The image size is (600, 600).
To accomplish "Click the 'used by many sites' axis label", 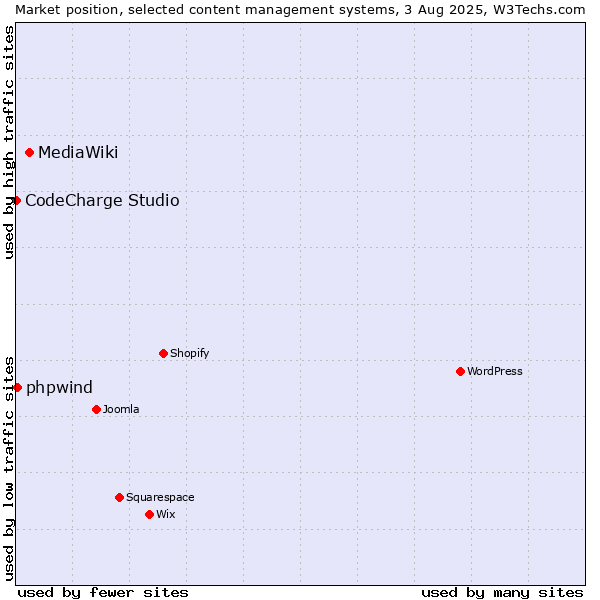I will click(502, 593).
